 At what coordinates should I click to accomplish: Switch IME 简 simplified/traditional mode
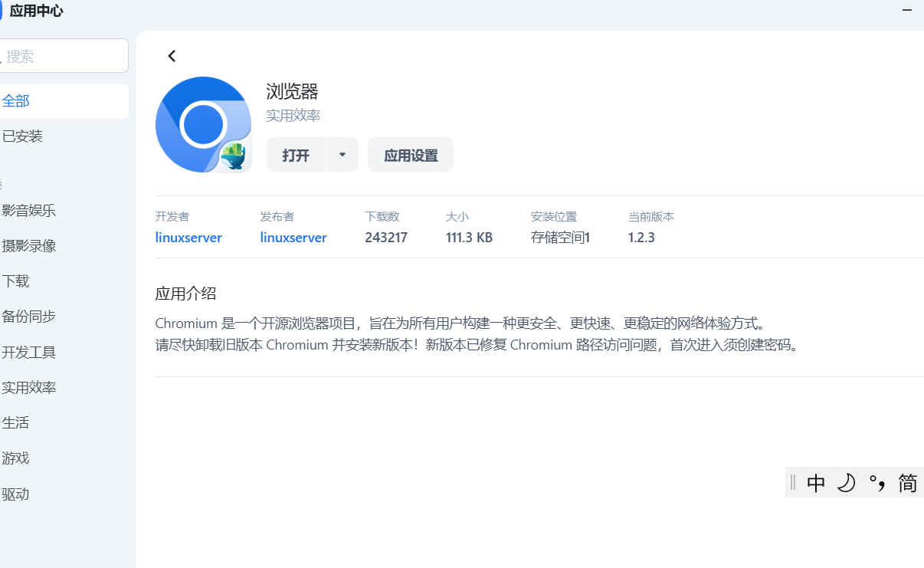click(908, 483)
